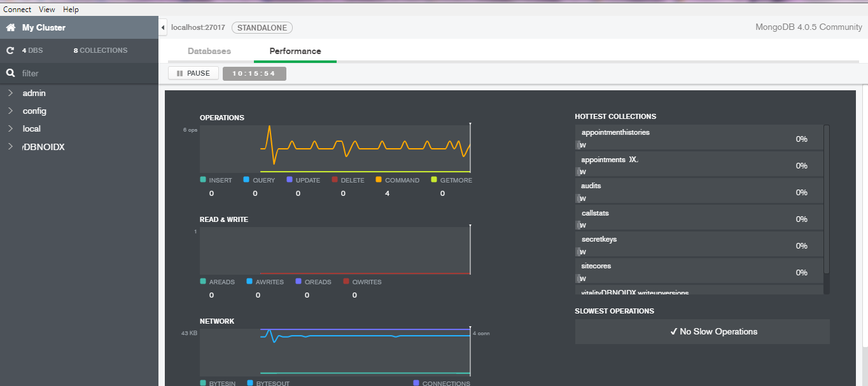Click the blue CONNECTIONS legend icon
The width and height of the screenshot is (868, 386).
coord(416,383)
